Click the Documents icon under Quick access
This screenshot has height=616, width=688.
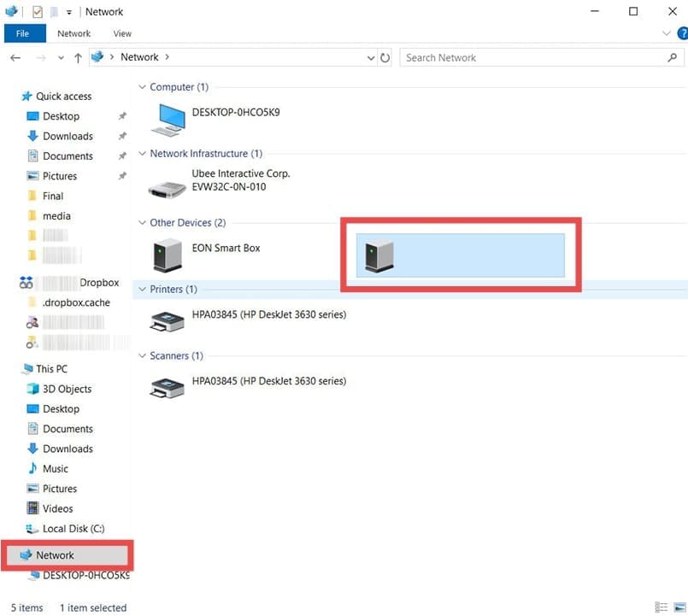[32, 155]
